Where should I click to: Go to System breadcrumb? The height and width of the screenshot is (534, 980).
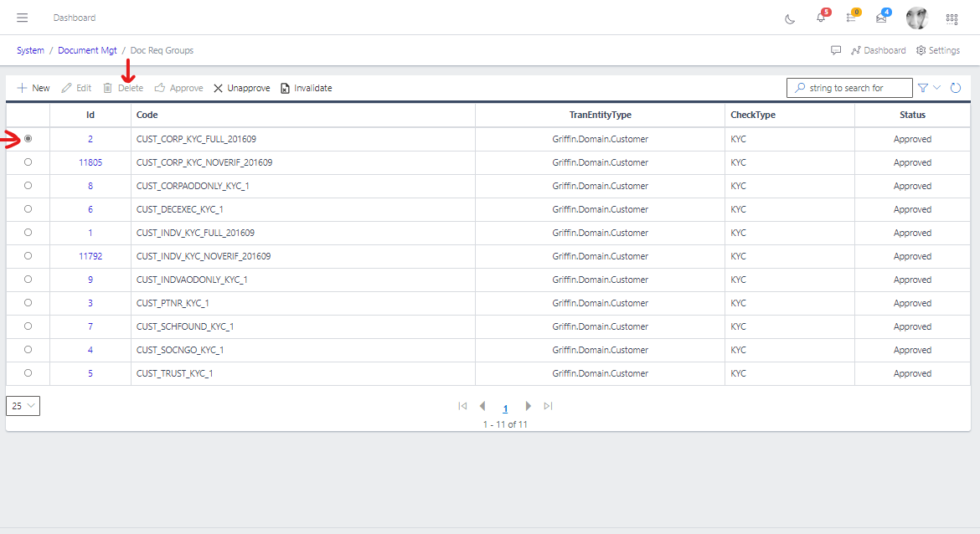(31, 50)
